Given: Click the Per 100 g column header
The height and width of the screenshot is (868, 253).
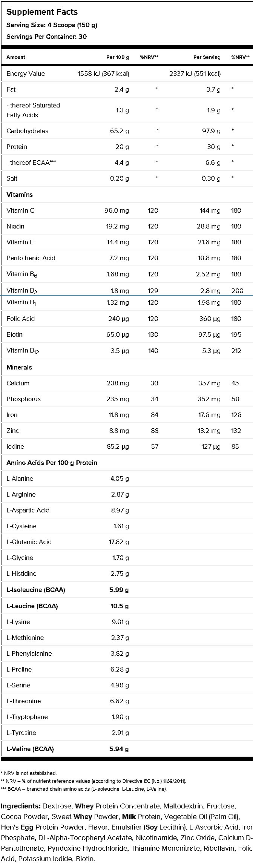Looking at the screenshot, I should click(118, 57).
